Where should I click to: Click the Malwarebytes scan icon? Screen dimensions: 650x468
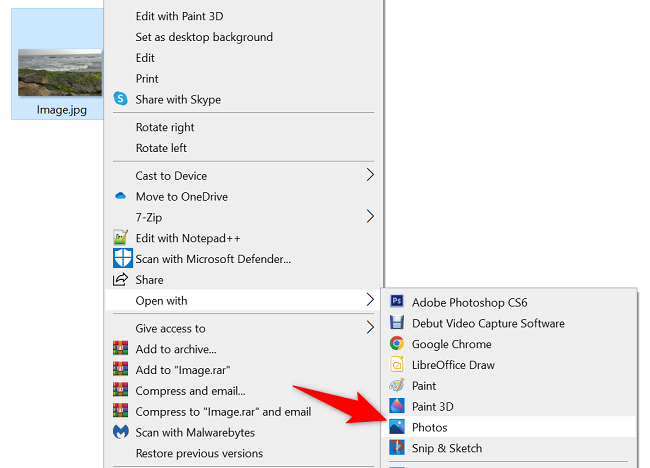[121, 433]
